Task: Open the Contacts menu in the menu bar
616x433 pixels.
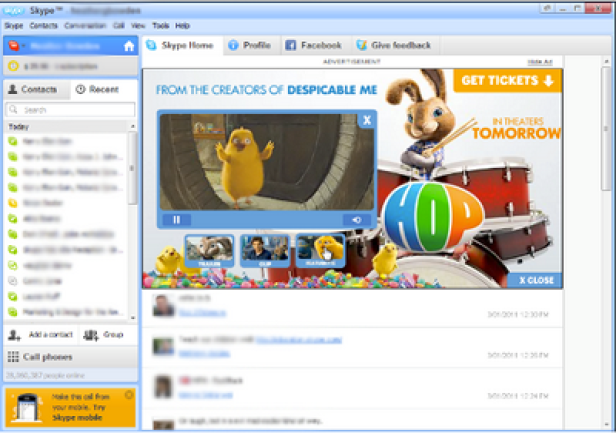Action: click(43, 26)
